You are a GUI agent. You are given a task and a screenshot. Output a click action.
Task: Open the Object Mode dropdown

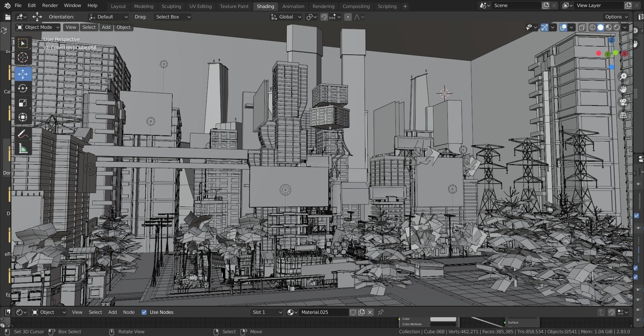38,28
